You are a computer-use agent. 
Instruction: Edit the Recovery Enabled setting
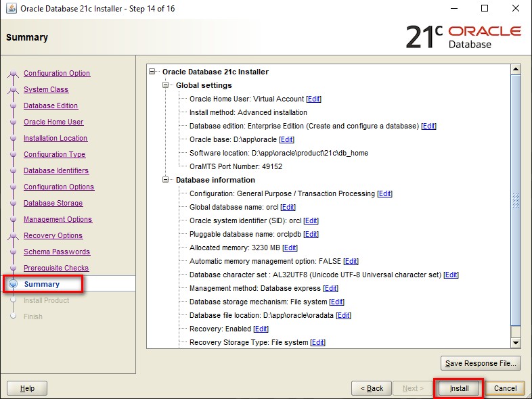tap(261, 329)
